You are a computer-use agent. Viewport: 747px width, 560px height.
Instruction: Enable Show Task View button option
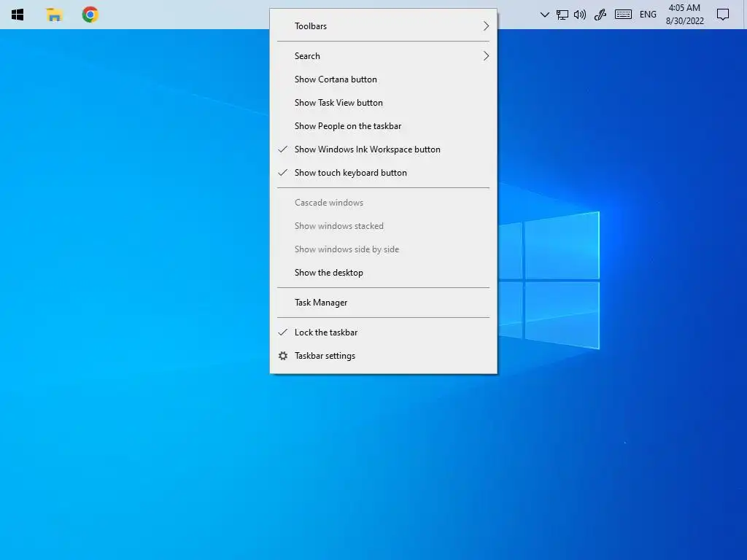[384, 103]
